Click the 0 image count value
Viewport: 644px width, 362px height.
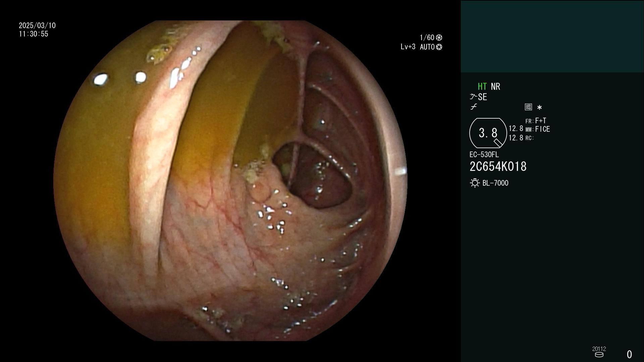click(629, 354)
